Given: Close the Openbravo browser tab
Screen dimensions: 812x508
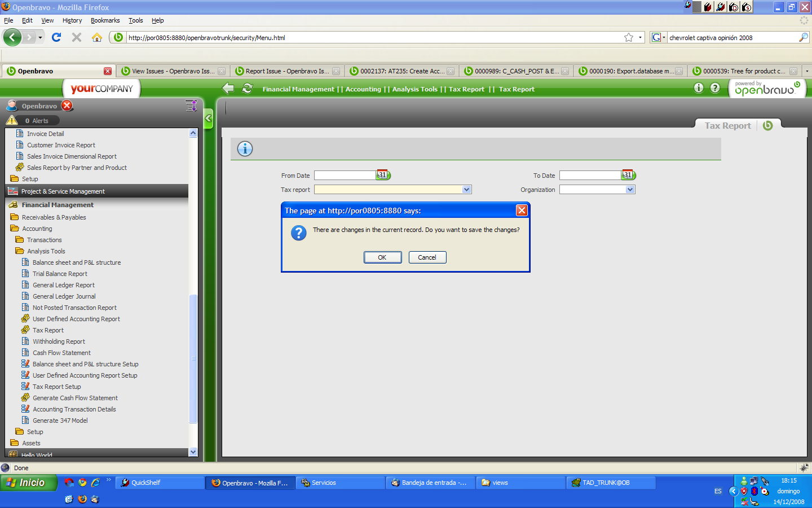Looking at the screenshot, I should point(108,71).
